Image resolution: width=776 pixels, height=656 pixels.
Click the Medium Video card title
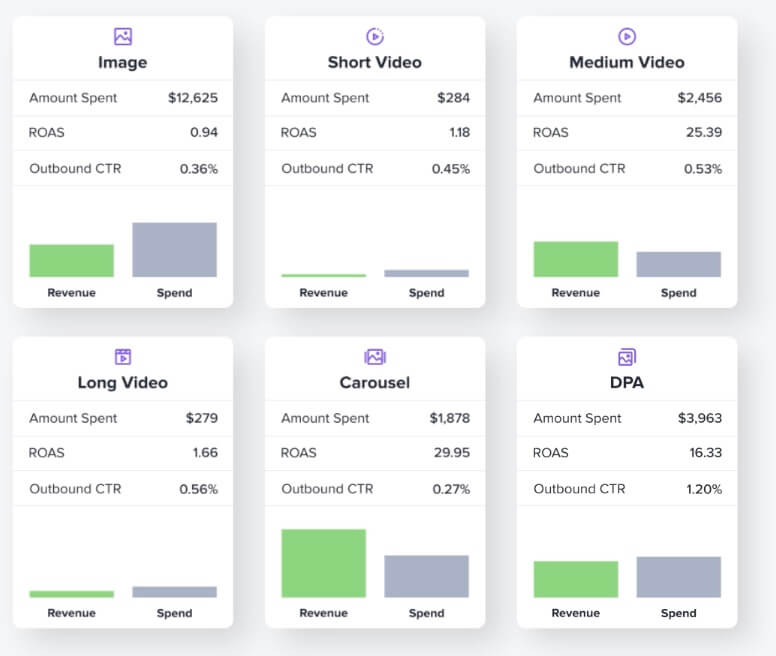click(627, 62)
